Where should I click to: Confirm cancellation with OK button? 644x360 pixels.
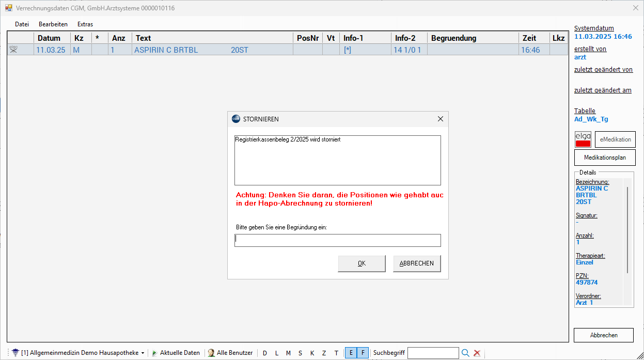pyautogui.click(x=362, y=263)
